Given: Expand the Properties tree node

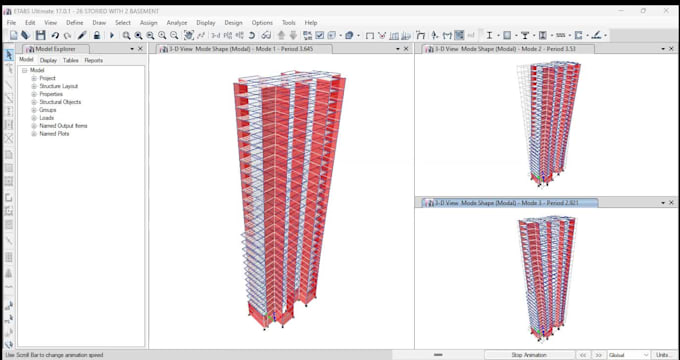Looking at the screenshot, I should 34,94.
